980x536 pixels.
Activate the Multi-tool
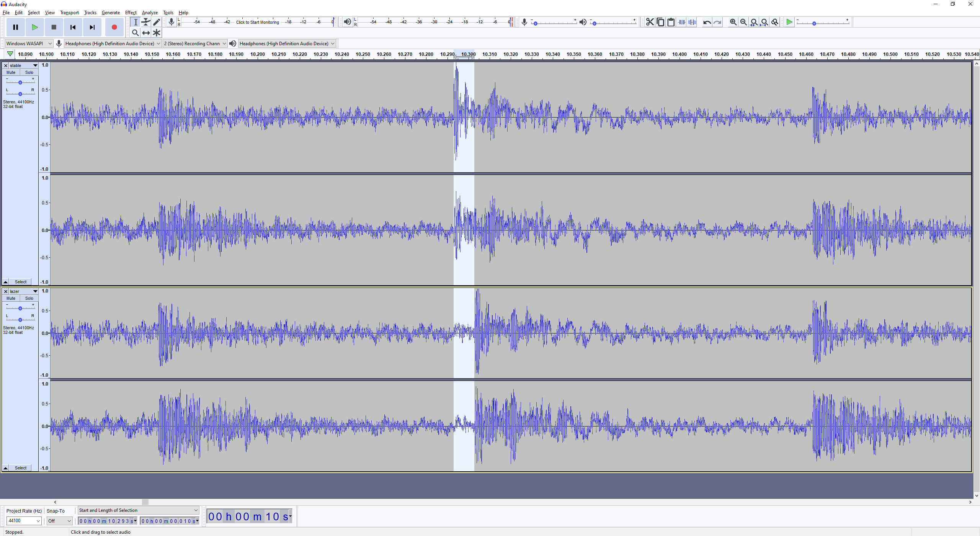[x=157, y=33]
